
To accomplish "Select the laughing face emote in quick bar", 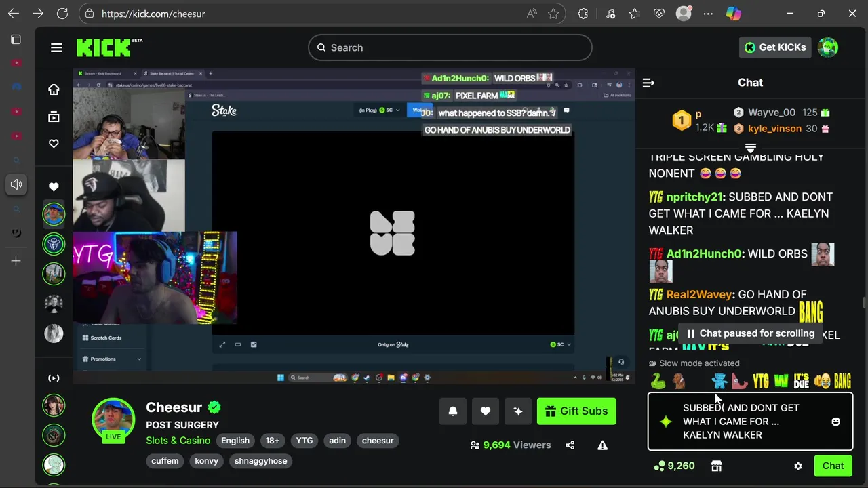I will click(822, 382).
